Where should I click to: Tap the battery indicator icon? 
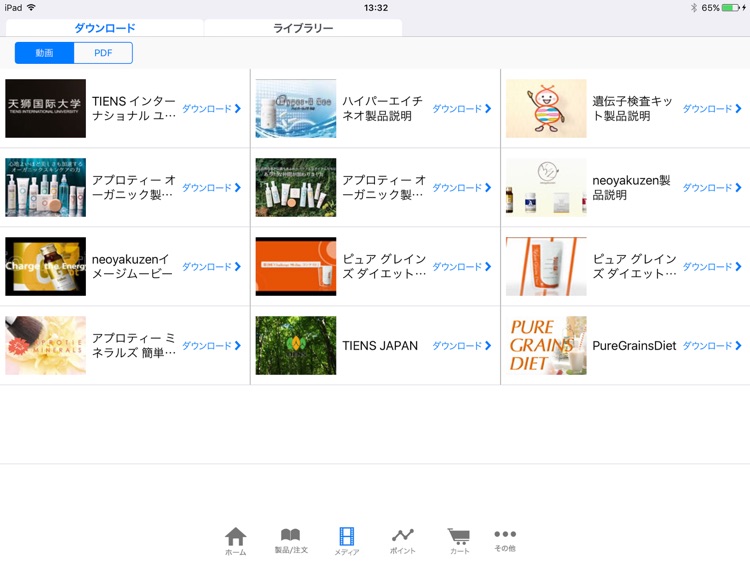point(731,8)
